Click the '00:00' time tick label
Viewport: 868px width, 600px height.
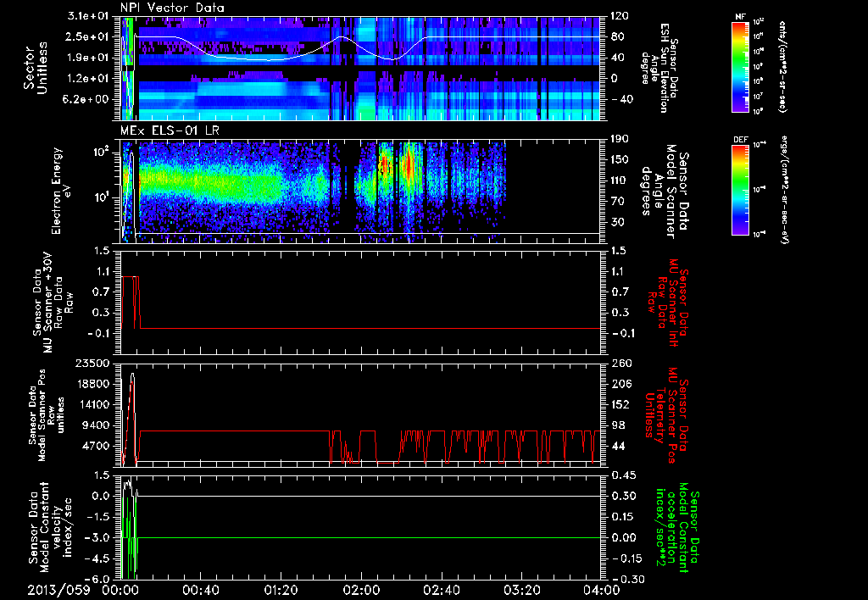click(x=119, y=590)
